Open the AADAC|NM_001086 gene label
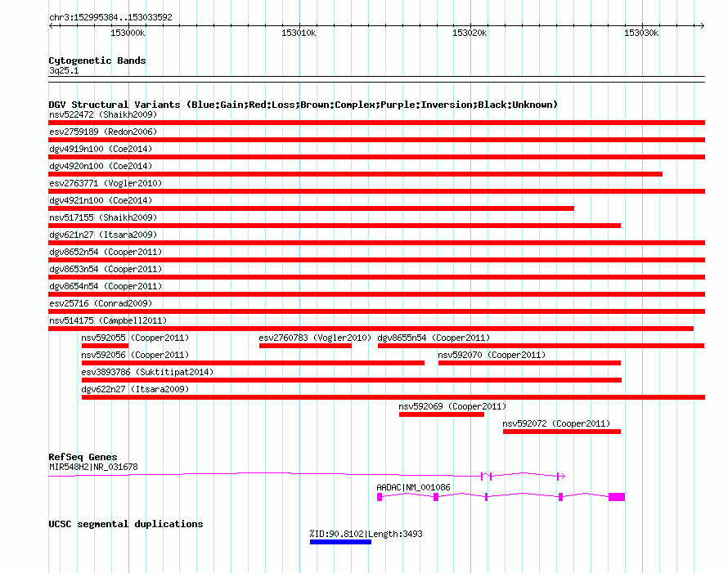The width and height of the screenshot is (728, 573). pos(413,488)
